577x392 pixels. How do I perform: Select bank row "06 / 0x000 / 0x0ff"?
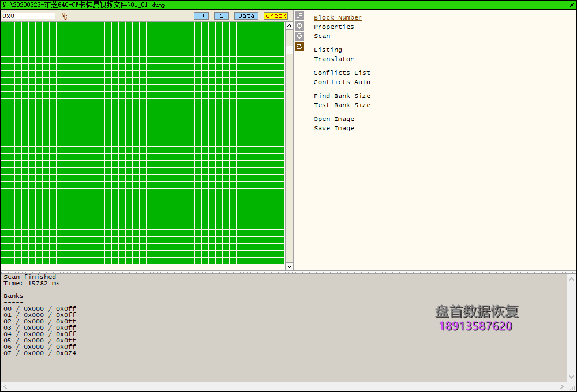[x=40, y=347]
